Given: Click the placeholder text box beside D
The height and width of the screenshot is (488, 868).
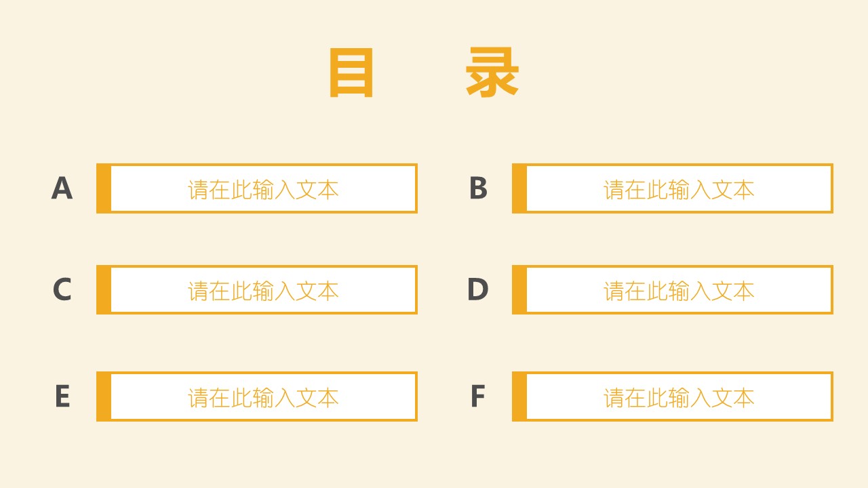Looking at the screenshot, I should [x=679, y=290].
